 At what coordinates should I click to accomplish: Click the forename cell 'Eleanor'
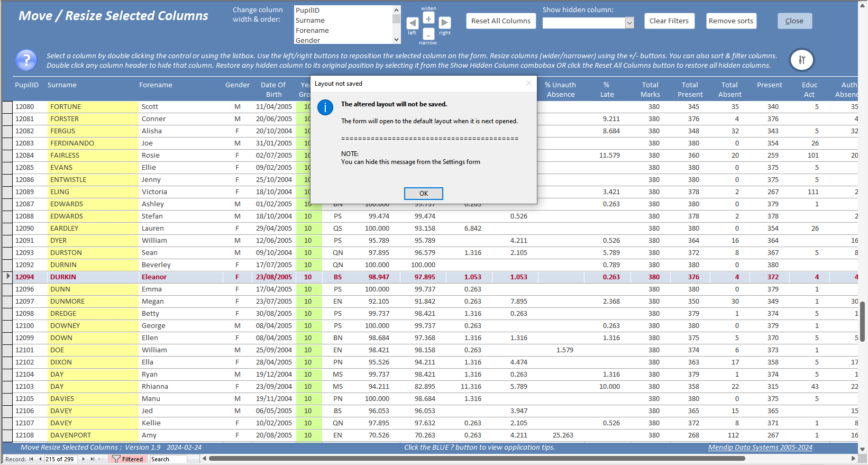[180, 277]
